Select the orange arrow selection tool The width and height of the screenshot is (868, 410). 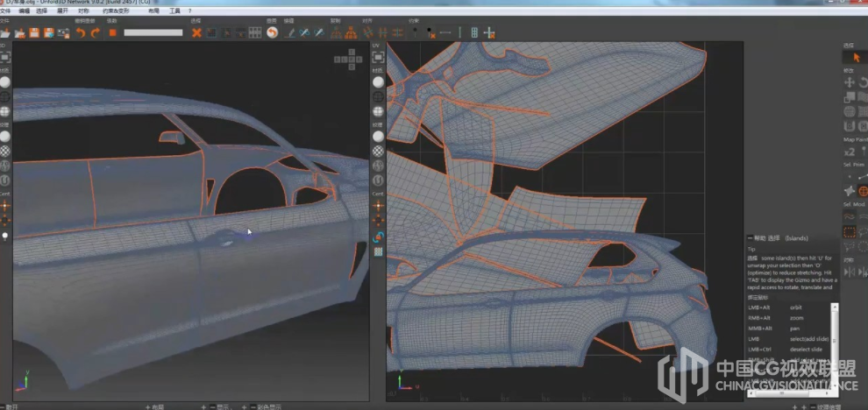[x=856, y=57]
